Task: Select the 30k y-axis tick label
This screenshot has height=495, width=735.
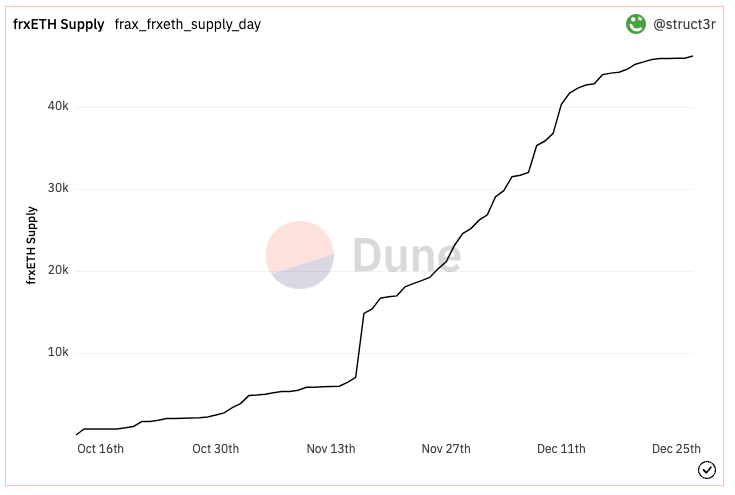Action: [57, 189]
